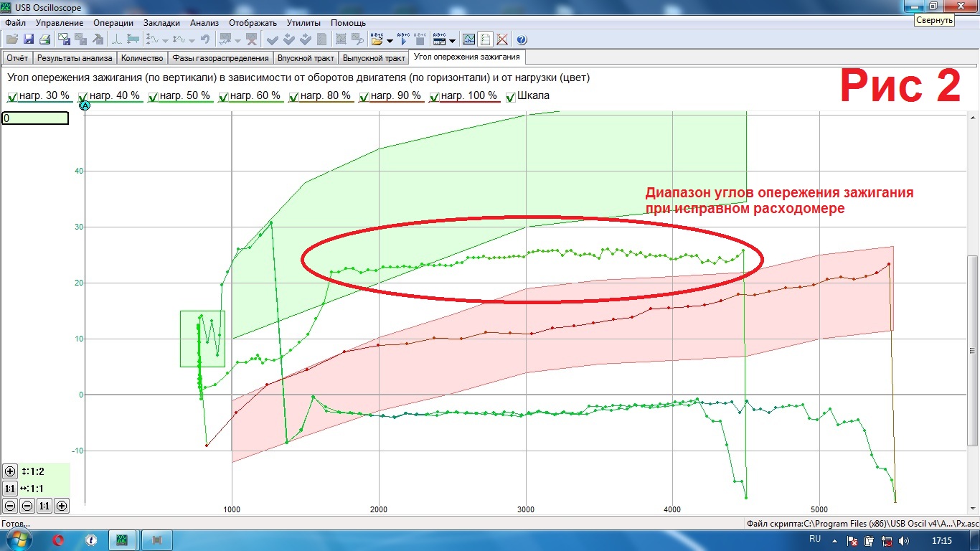The width and height of the screenshot is (980, 551).
Task: Toggle the нагр. 30 % checkbox
Action: (11, 97)
